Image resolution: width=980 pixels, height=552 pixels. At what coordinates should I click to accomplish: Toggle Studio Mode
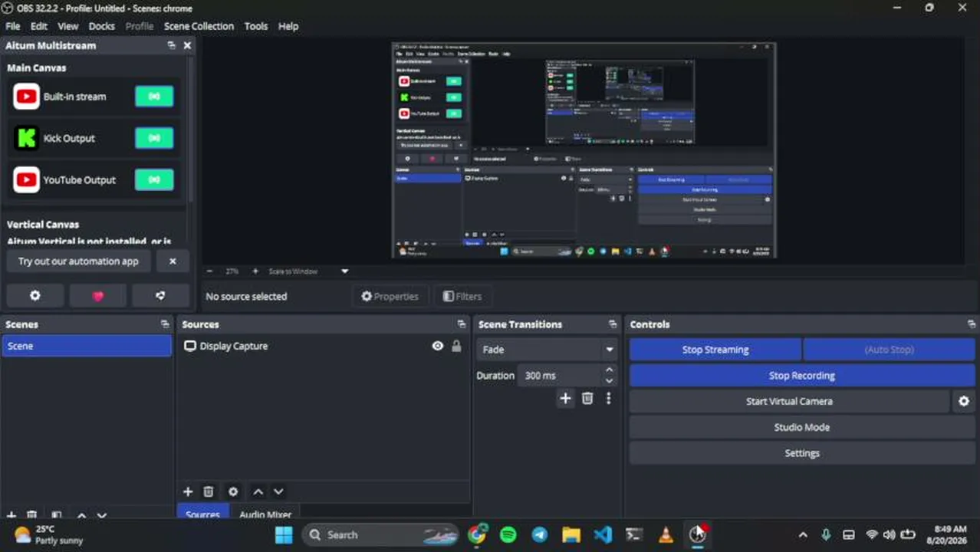(x=802, y=427)
